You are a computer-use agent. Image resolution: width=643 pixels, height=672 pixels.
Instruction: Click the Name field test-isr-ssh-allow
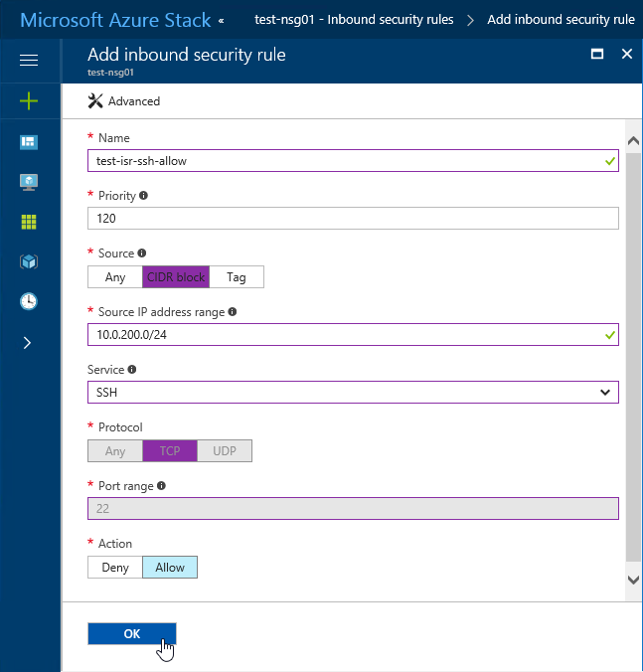click(353, 161)
